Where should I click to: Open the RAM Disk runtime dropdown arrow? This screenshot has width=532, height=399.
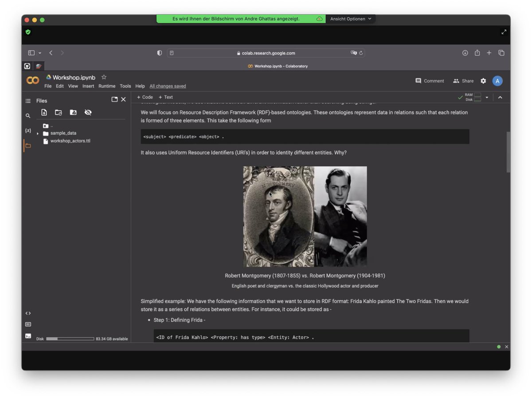click(487, 97)
